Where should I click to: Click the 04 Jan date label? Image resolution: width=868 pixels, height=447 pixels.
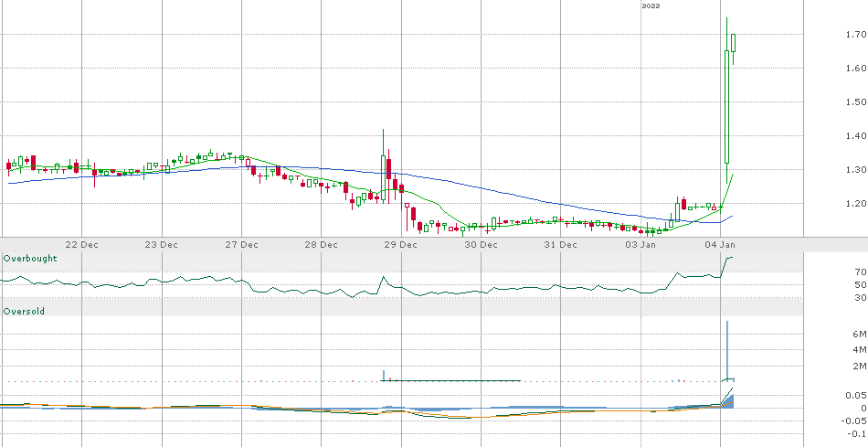(x=720, y=245)
